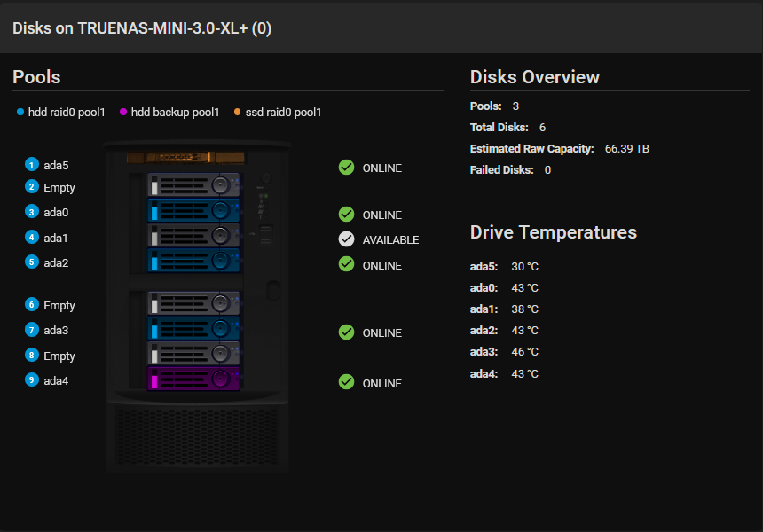Click the slot 6 number badge
This screenshot has width=763, height=532.
pos(32,305)
